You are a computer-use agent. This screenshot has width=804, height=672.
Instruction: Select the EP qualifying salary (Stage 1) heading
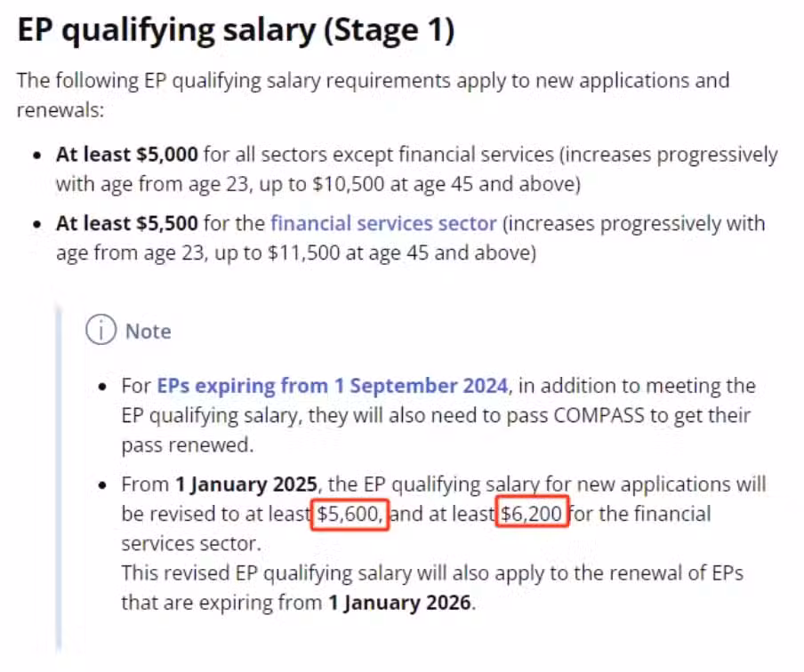coord(236,30)
